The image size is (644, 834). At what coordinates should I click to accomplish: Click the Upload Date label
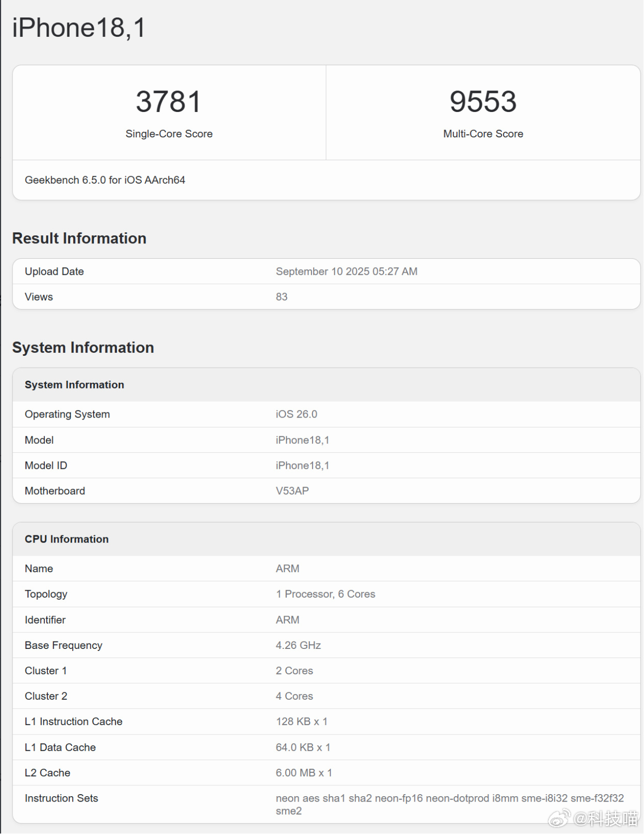54,272
